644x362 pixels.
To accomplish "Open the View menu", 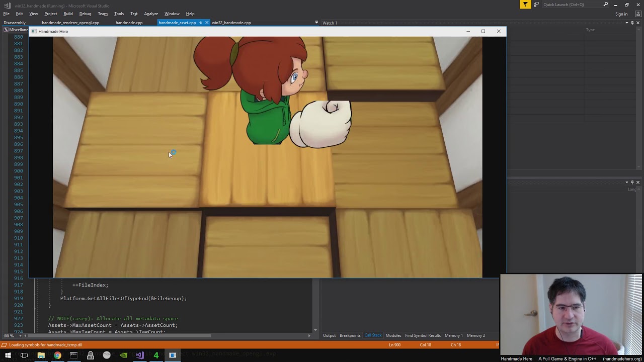I will [x=34, y=14].
